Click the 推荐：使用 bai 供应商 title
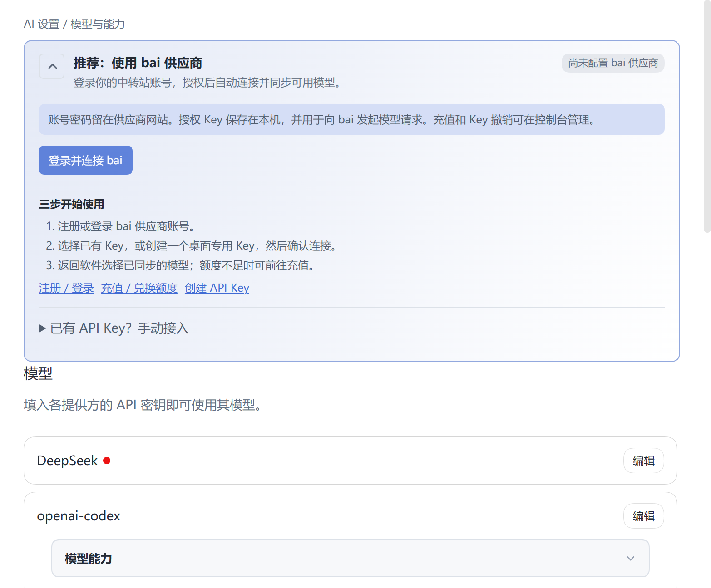The image size is (711, 588). coord(138,63)
